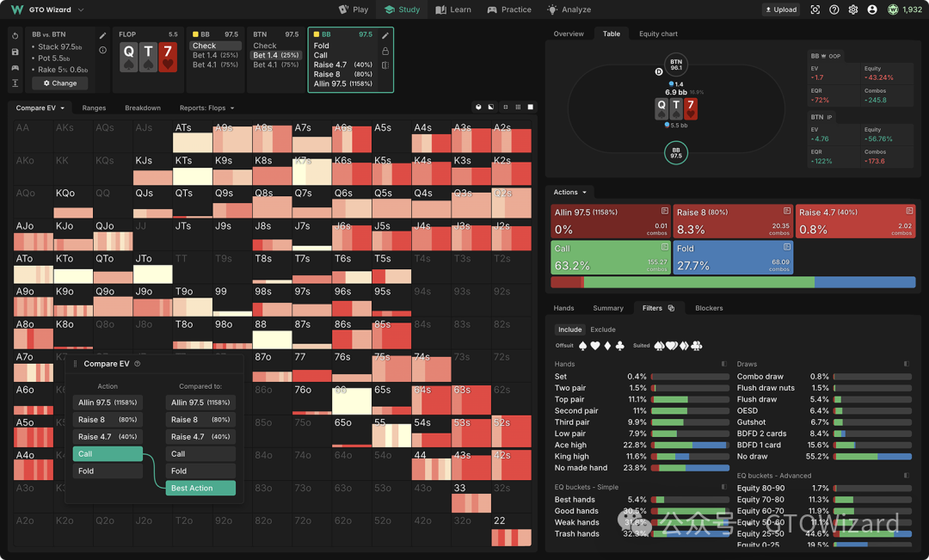Open the help question mark icon
929x560 pixels.
pyautogui.click(x=834, y=9)
